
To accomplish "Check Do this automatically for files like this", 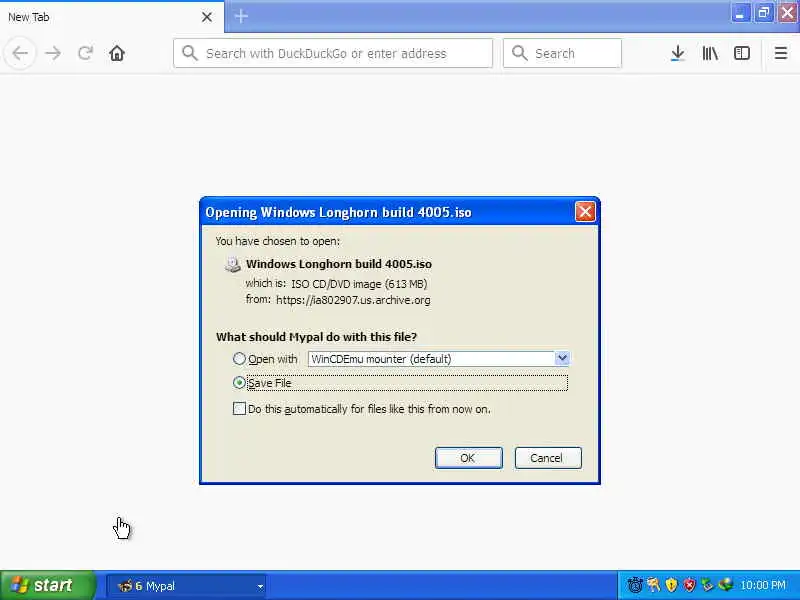I will (239, 409).
